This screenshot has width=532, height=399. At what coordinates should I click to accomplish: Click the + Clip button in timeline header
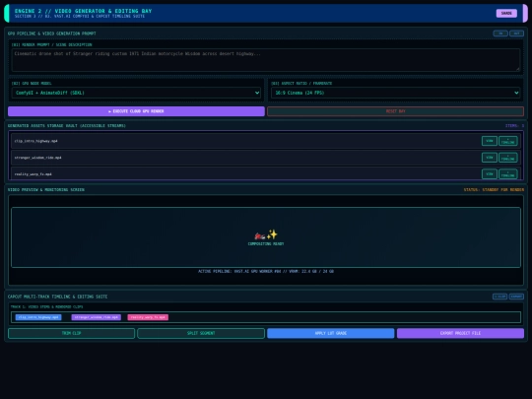[x=499, y=297]
